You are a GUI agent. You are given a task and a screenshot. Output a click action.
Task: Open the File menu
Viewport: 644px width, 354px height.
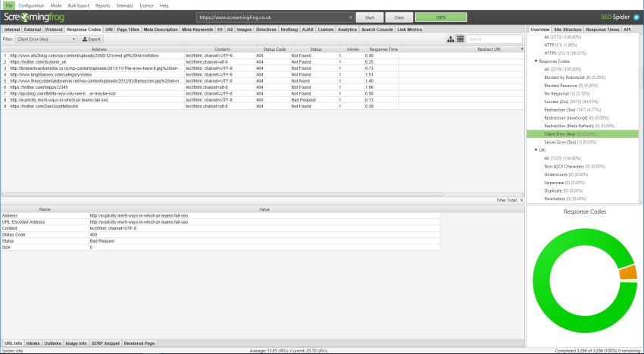click(x=8, y=6)
